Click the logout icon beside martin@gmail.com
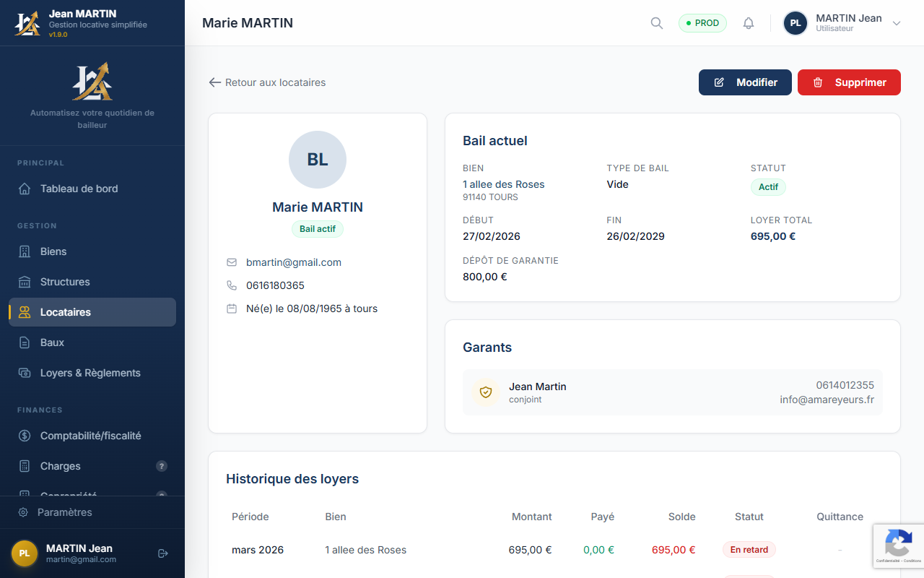The image size is (924, 578). pos(163,553)
